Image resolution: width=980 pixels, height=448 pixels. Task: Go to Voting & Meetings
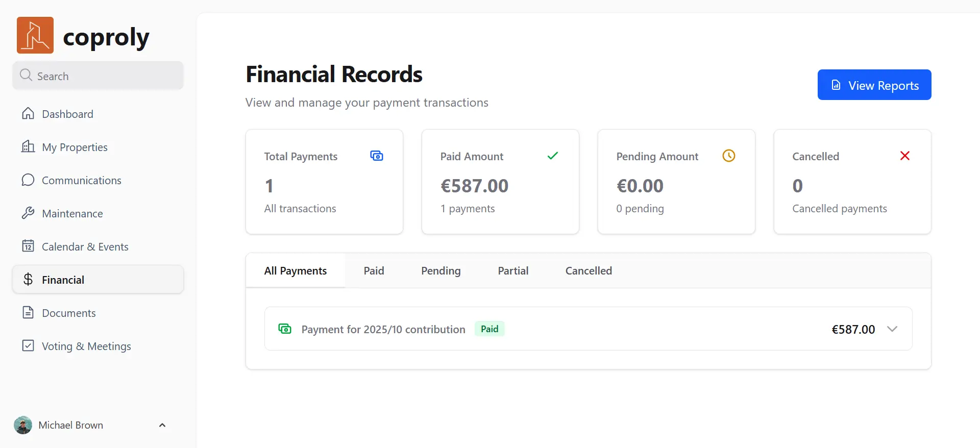tap(98, 346)
